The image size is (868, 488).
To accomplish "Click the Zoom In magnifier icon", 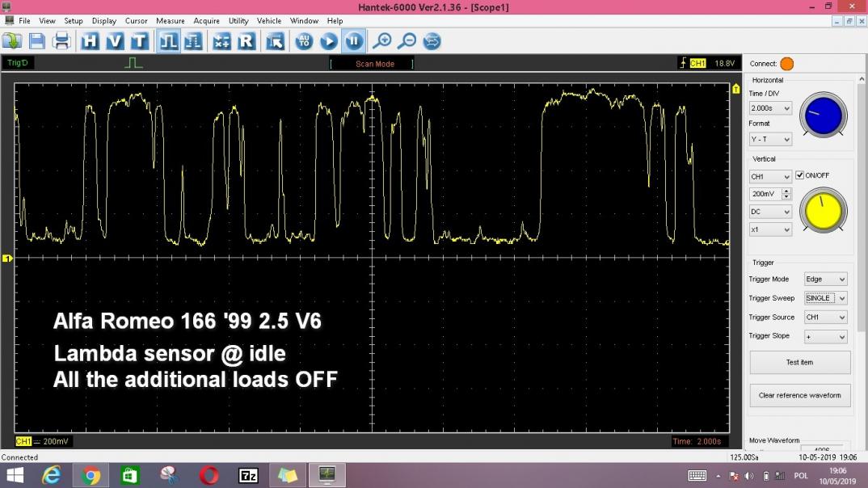I will coord(382,41).
